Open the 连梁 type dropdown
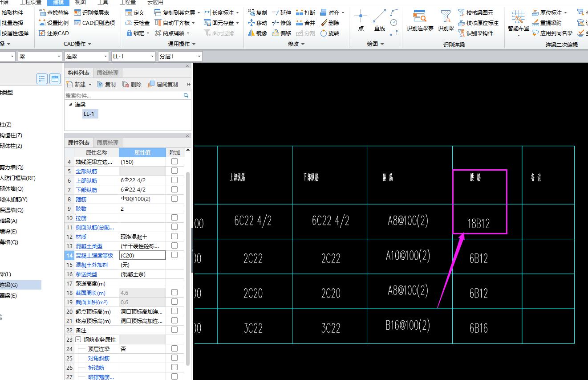Image resolution: width=588 pixels, height=380 pixels. (105, 56)
